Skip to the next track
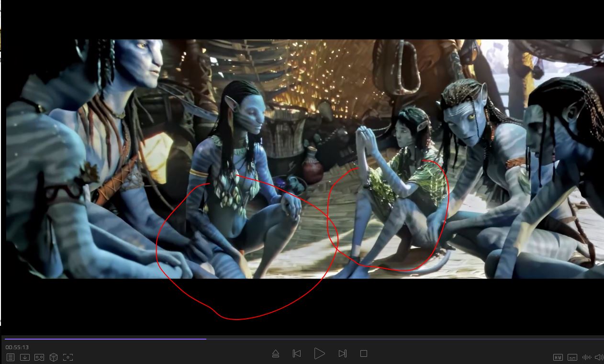604x364 pixels. tap(342, 353)
